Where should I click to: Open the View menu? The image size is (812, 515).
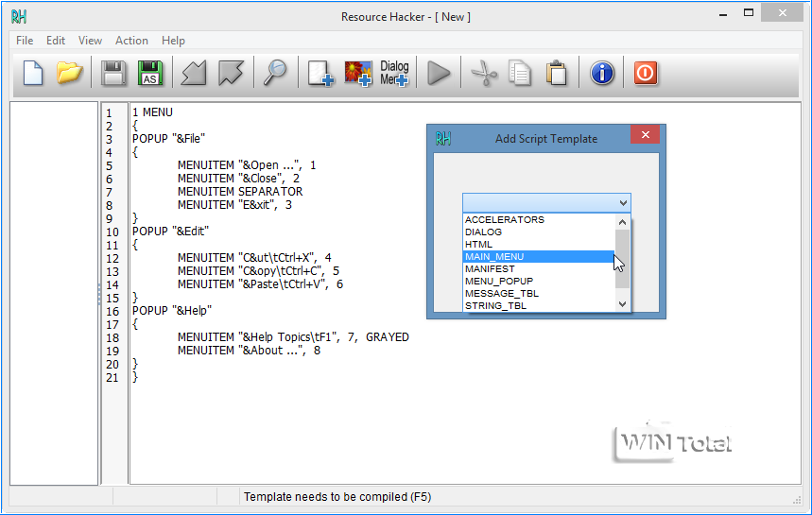pyautogui.click(x=90, y=41)
